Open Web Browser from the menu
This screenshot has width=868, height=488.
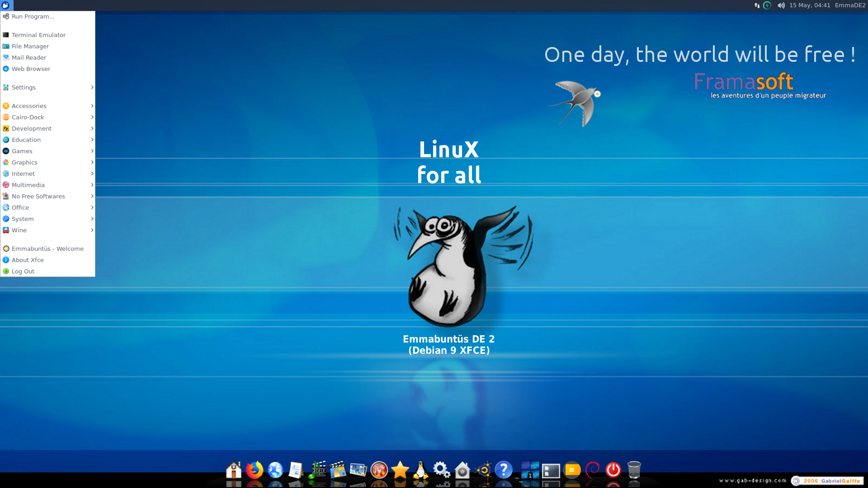click(47, 69)
